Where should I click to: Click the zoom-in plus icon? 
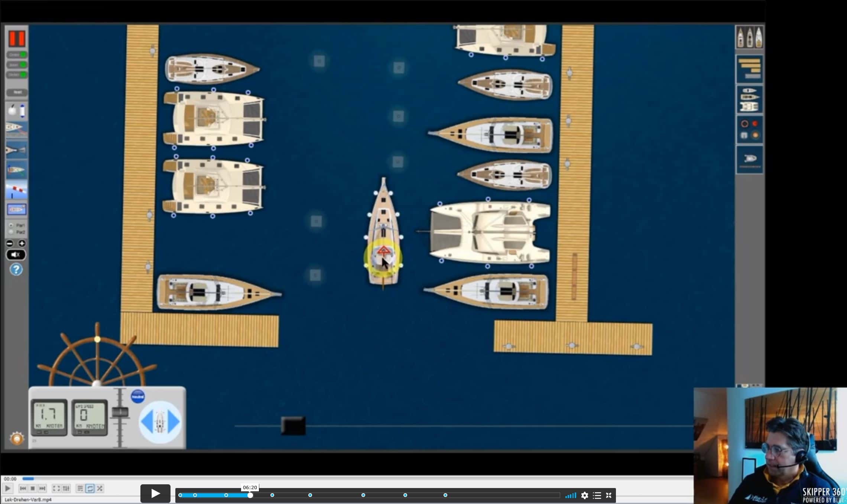pos(22,244)
